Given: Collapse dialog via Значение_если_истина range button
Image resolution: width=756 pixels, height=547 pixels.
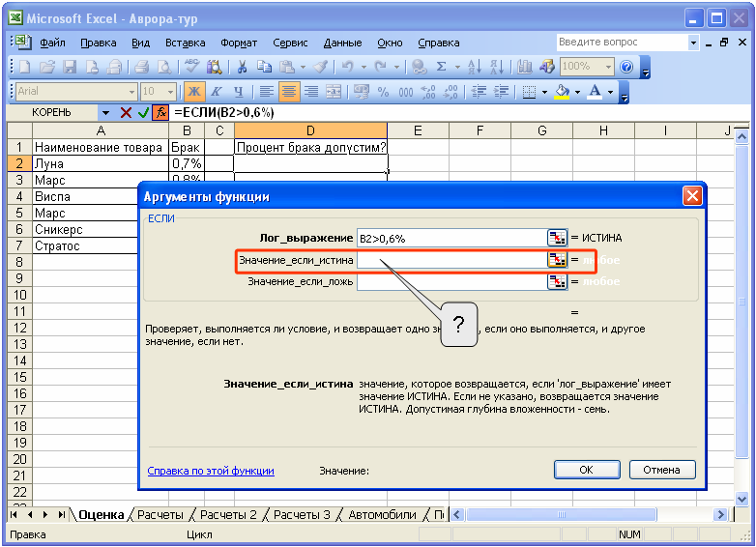Looking at the screenshot, I should click(x=558, y=260).
